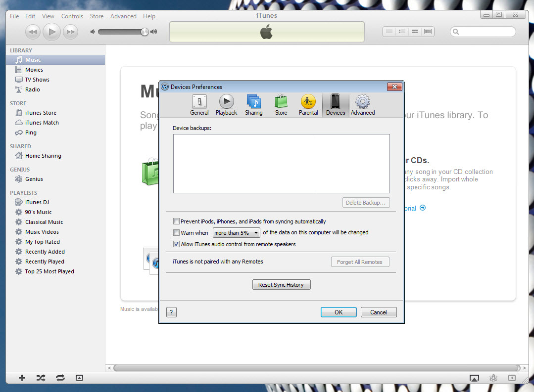This screenshot has height=392, width=534.
Task: Click Cancel in Devices Preferences
Action: [x=379, y=312]
